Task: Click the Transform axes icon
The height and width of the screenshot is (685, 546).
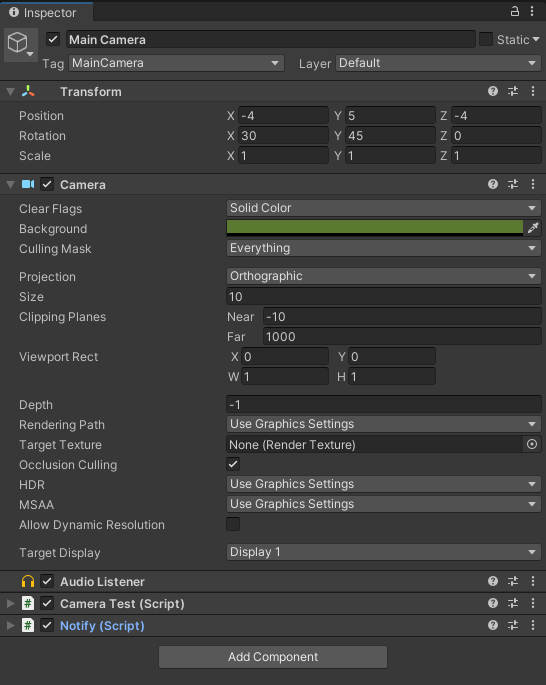Action: pos(28,91)
